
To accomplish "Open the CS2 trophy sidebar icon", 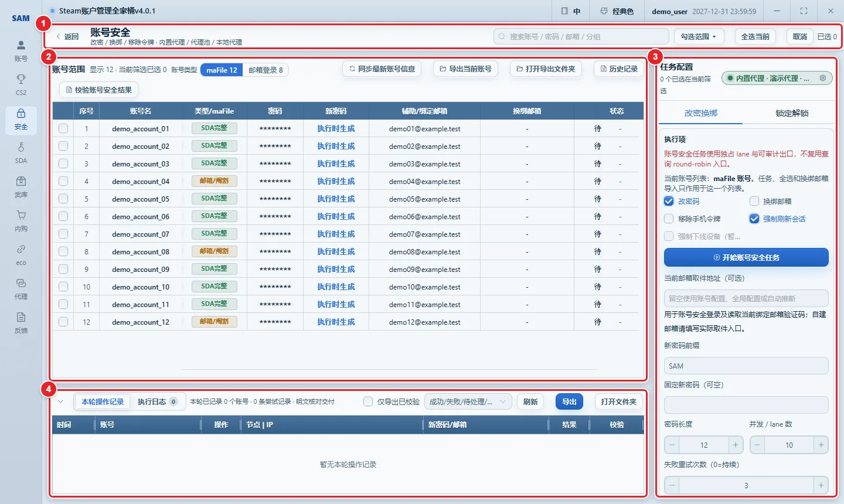I will (x=21, y=84).
